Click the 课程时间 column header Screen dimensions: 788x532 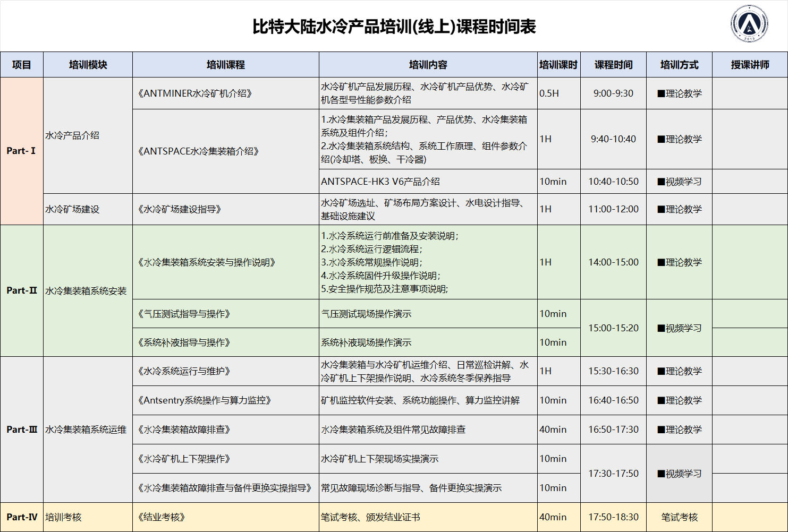click(x=614, y=65)
